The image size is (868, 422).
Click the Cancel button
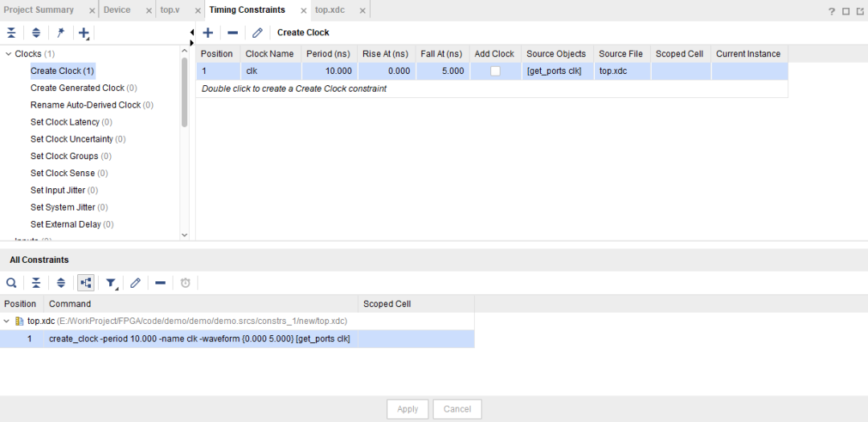tap(457, 409)
